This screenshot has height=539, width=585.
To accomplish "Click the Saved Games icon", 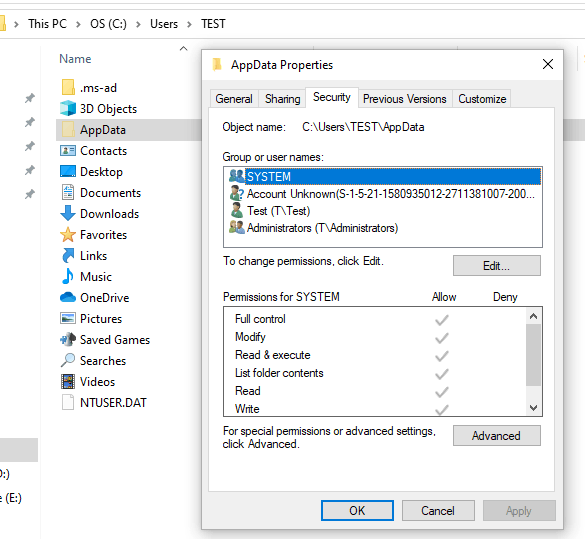I will (x=68, y=339).
